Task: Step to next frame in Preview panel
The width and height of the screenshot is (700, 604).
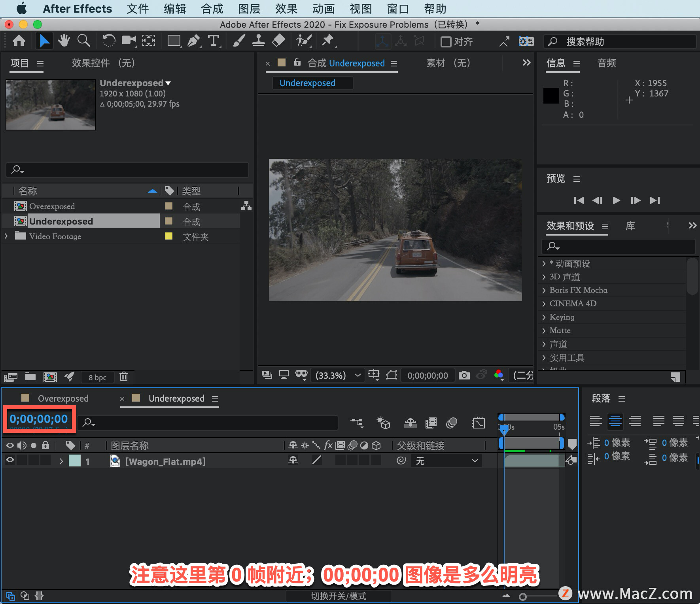Action: coord(635,200)
